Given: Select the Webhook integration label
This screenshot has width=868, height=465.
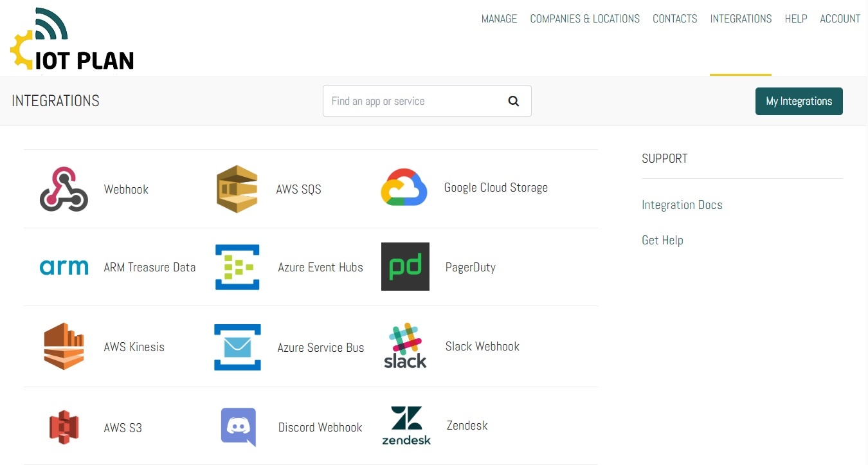Looking at the screenshot, I should tap(126, 189).
